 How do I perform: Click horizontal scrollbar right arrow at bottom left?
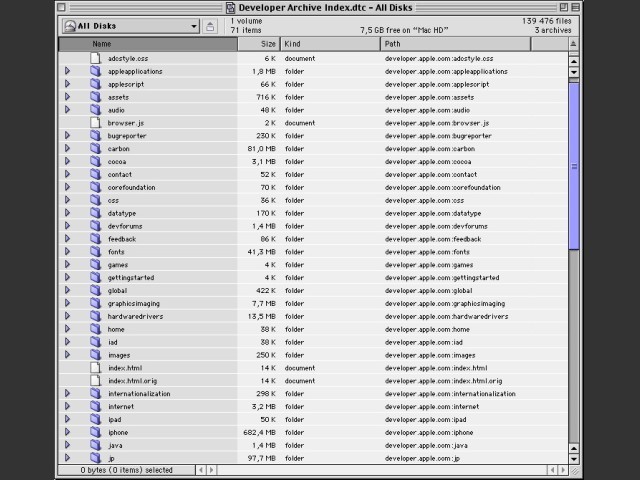pyautogui.click(x=211, y=470)
